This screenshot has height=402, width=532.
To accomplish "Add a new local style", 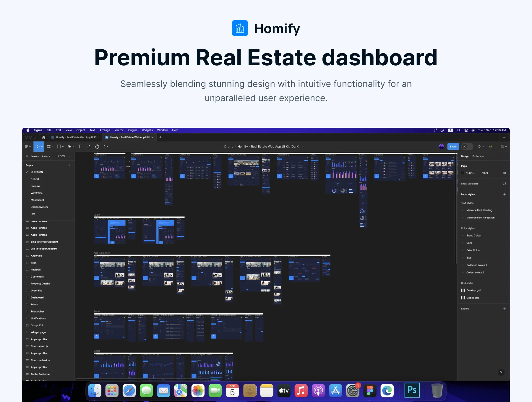I will pyautogui.click(x=505, y=194).
